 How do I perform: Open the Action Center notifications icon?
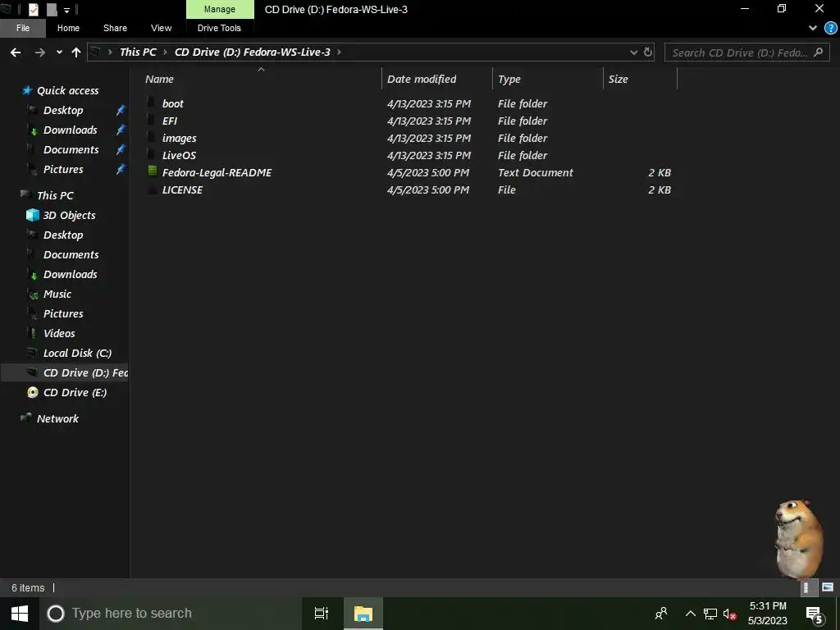pyautogui.click(x=814, y=614)
